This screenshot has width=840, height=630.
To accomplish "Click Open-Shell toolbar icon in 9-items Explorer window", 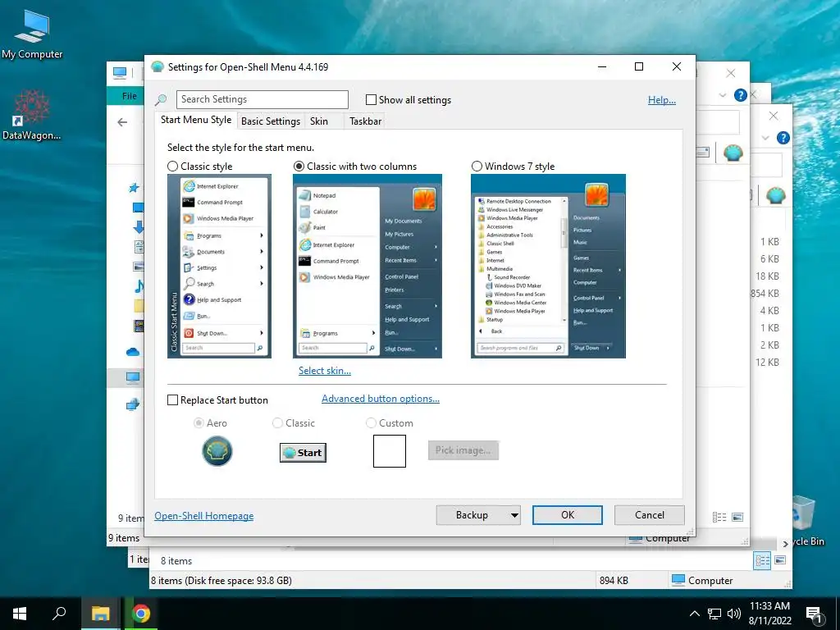I will [x=733, y=153].
